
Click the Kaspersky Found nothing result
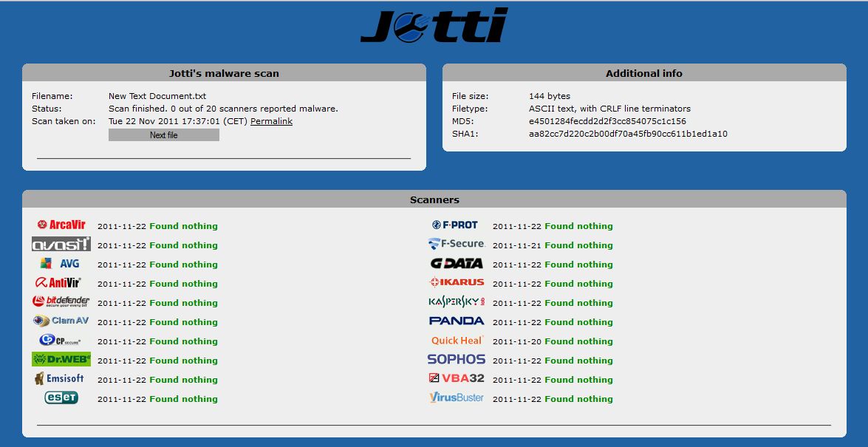(x=578, y=303)
